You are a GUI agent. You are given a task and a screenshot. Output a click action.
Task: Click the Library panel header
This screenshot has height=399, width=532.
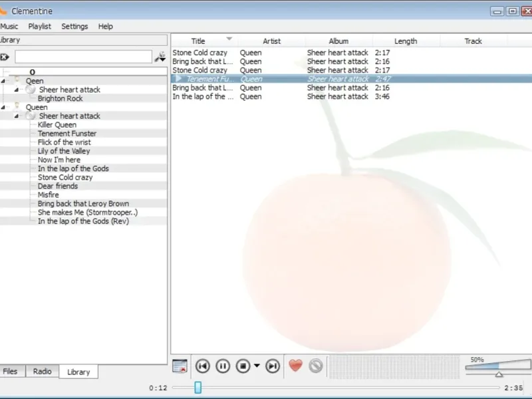[x=84, y=40]
